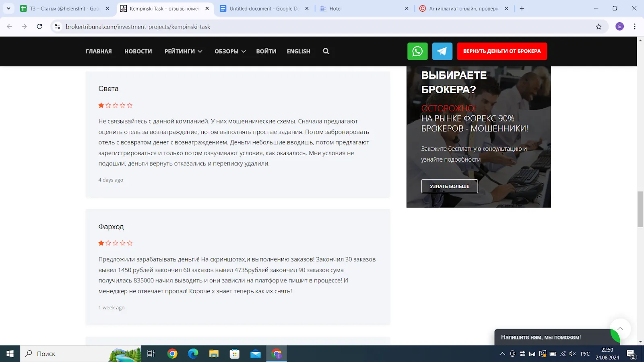Rate with the fifth star on Света's review
644x362 pixels.
130,105
